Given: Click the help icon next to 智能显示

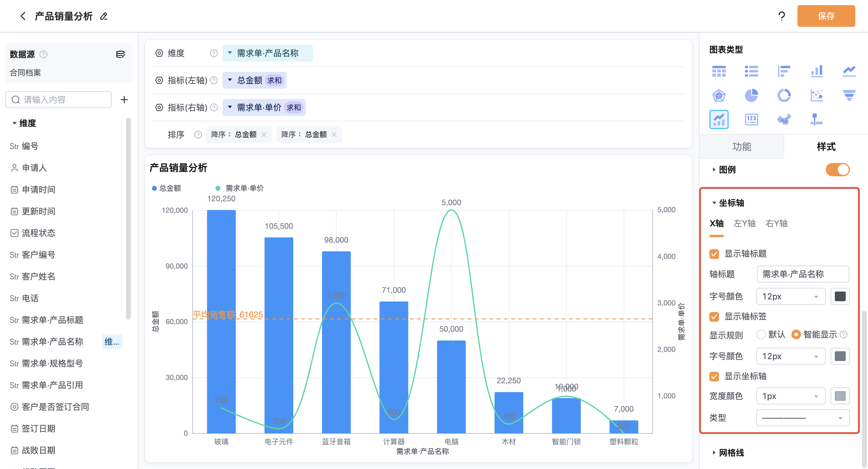Looking at the screenshot, I should (x=843, y=334).
